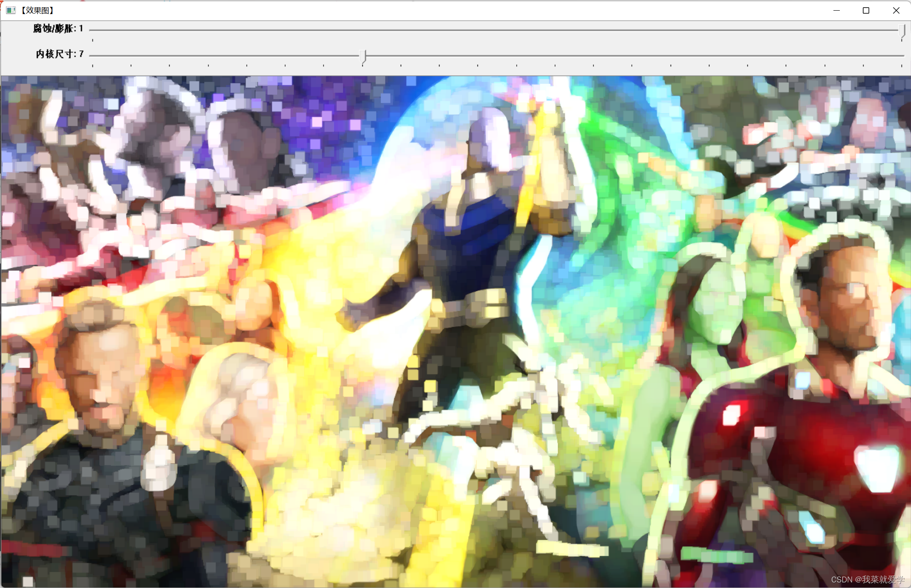Click the 腐蚀/膨胀 slider track midpoint
911x588 pixels.
coord(497,30)
